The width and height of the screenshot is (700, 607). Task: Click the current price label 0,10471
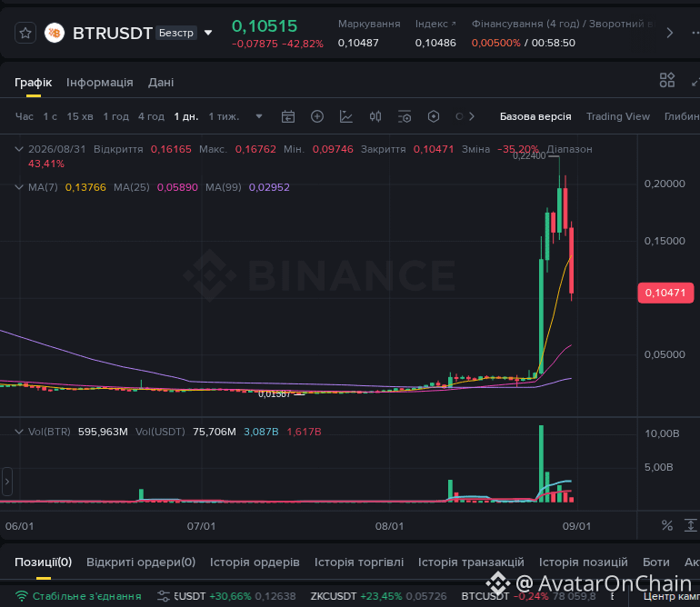tap(665, 293)
